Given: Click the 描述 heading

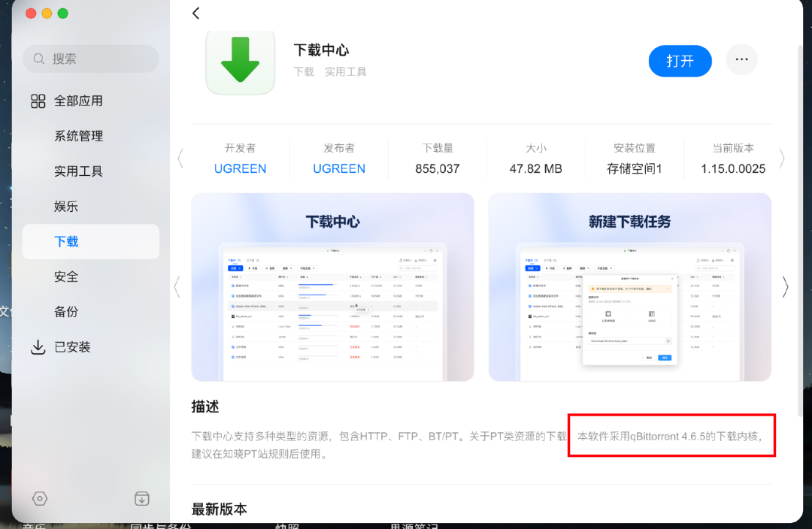Looking at the screenshot, I should pos(205,407).
